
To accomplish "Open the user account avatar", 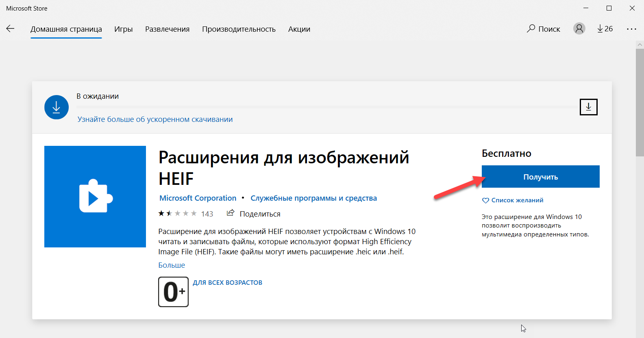I will tap(579, 28).
